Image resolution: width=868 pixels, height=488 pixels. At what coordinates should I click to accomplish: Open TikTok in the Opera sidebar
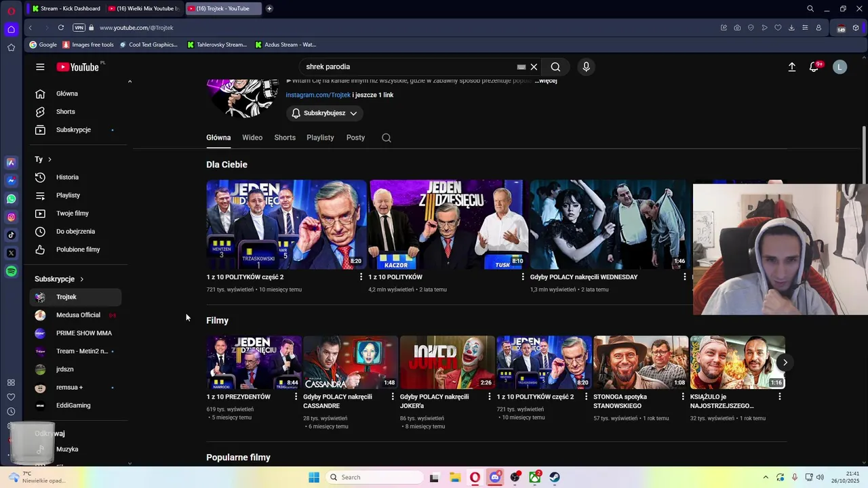pyautogui.click(x=11, y=235)
